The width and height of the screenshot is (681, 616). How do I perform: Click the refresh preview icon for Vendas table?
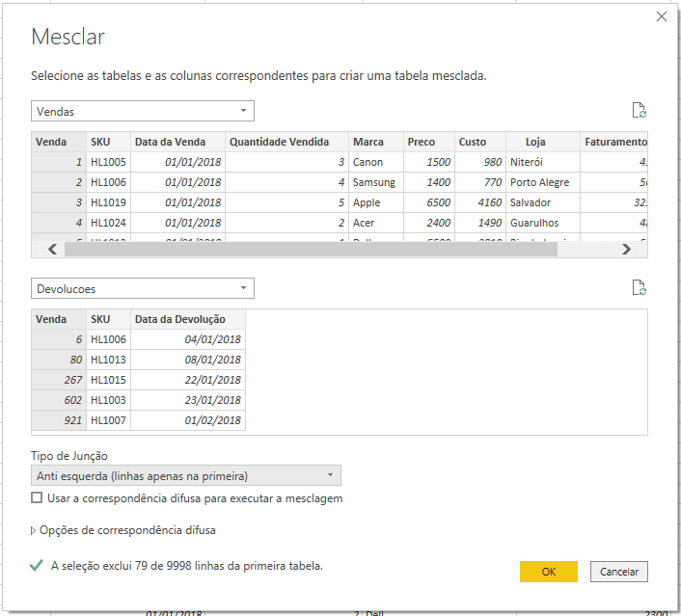637,111
